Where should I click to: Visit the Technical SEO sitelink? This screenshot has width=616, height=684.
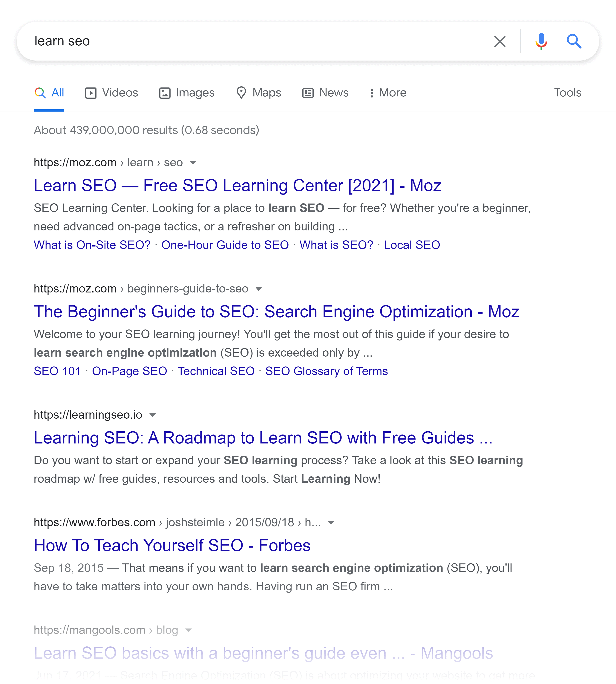coord(216,371)
